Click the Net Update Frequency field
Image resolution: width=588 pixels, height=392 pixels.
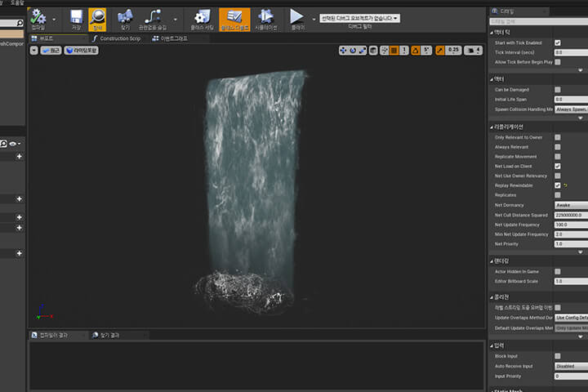tap(571, 225)
